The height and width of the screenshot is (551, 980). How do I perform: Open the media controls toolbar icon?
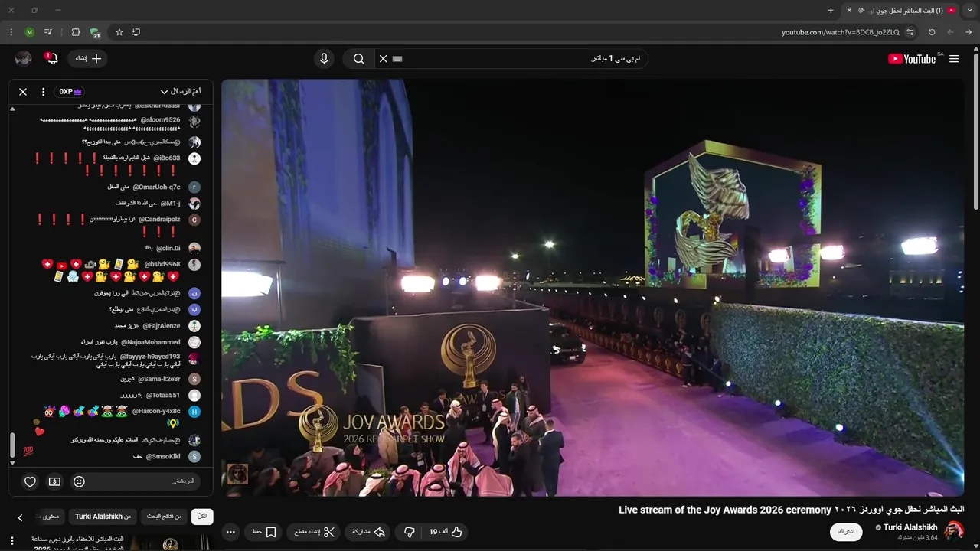point(48,32)
